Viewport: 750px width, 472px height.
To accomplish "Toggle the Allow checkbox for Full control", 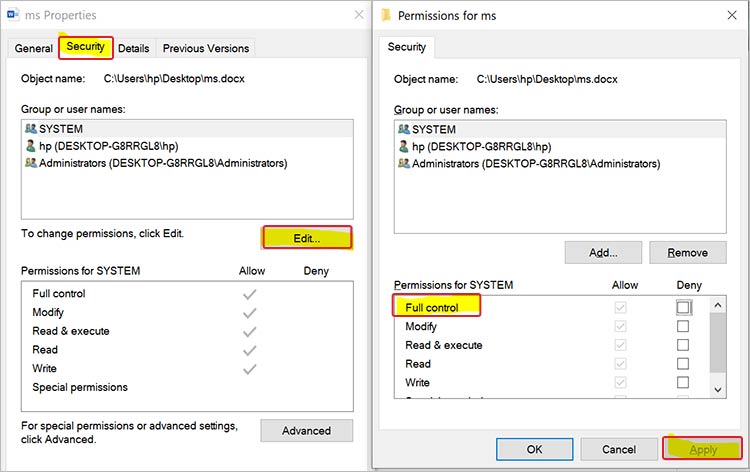I will [x=620, y=307].
